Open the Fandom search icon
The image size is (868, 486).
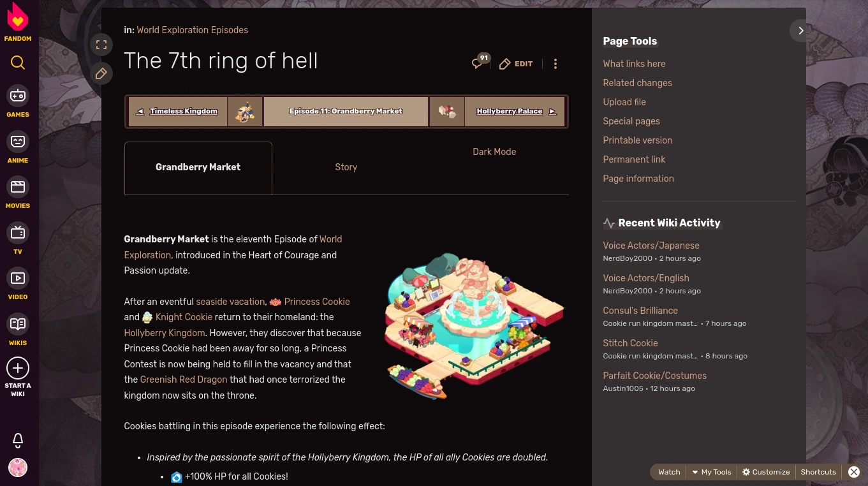pyautogui.click(x=18, y=63)
